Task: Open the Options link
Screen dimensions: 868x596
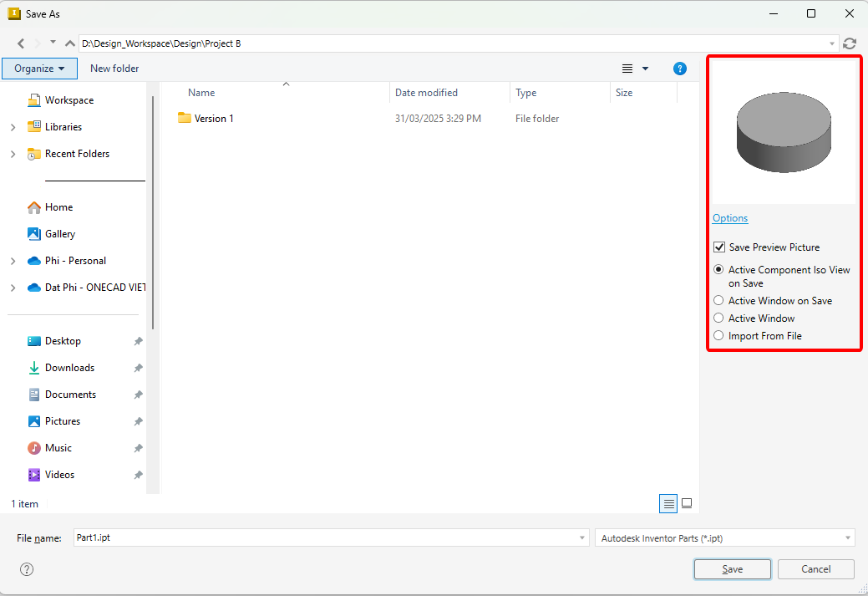Action: click(730, 218)
